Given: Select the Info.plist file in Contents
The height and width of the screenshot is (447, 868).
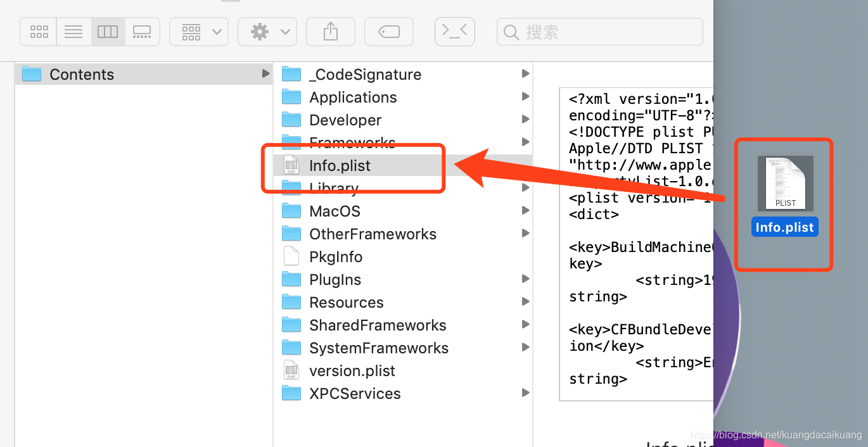Looking at the screenshot, I should tap(403, 165).
